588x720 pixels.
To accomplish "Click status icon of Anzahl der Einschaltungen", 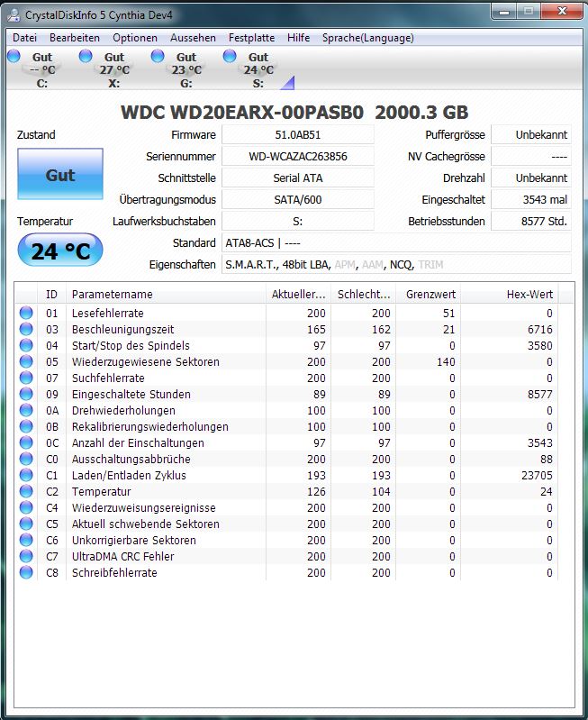I will 26,442.
